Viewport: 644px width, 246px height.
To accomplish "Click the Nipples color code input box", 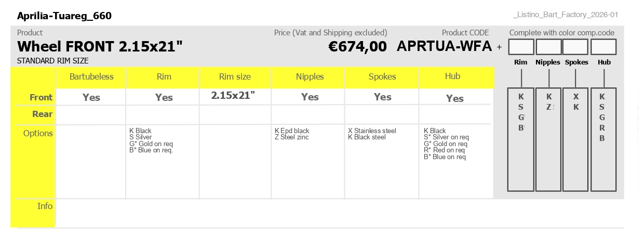I will click(x=548, y=47).
